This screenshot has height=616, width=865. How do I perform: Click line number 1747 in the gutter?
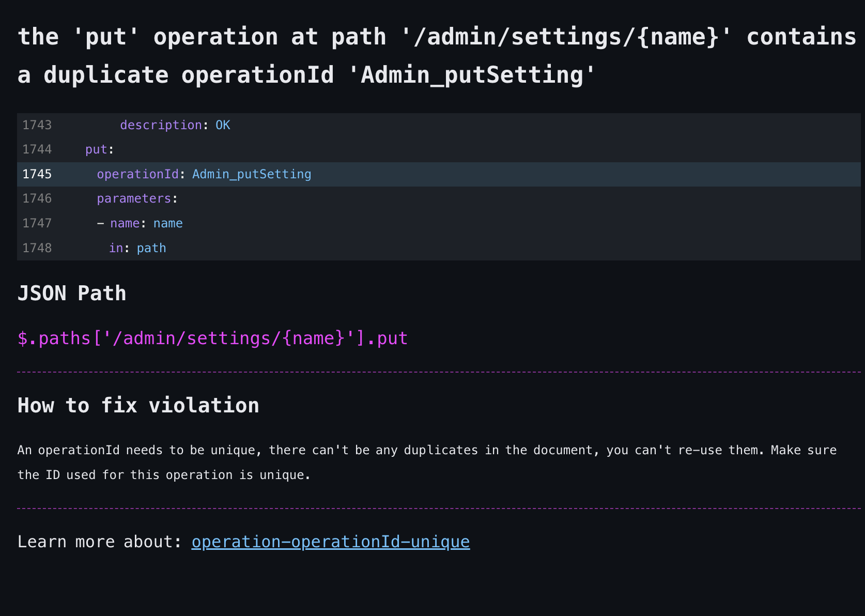pyautogui.click(x=37, y=223)
